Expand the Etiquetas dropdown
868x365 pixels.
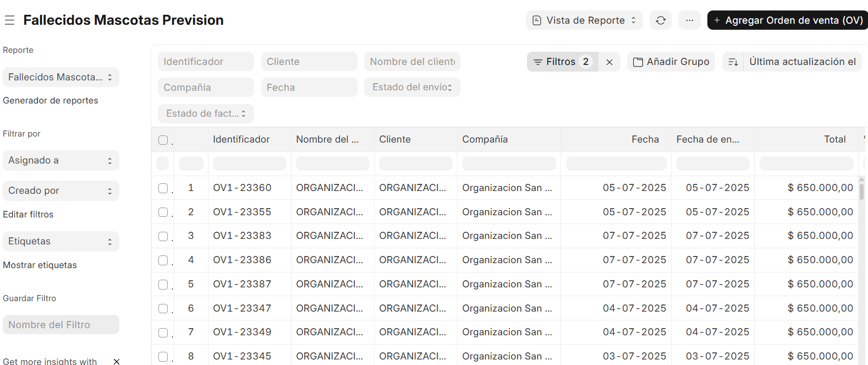(x=61, y=241)
